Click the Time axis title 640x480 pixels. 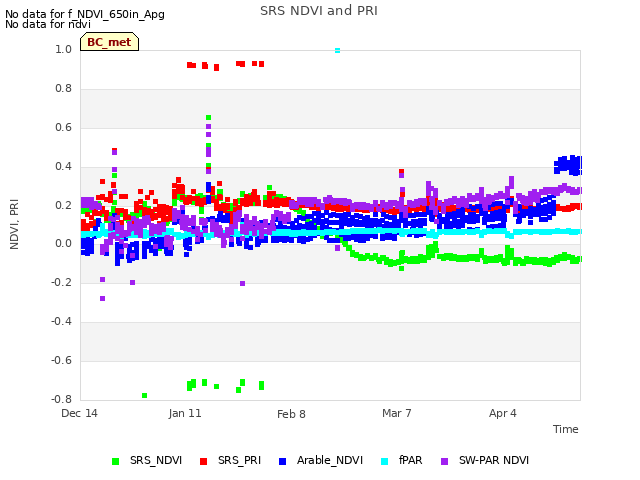tap(566, 429)
